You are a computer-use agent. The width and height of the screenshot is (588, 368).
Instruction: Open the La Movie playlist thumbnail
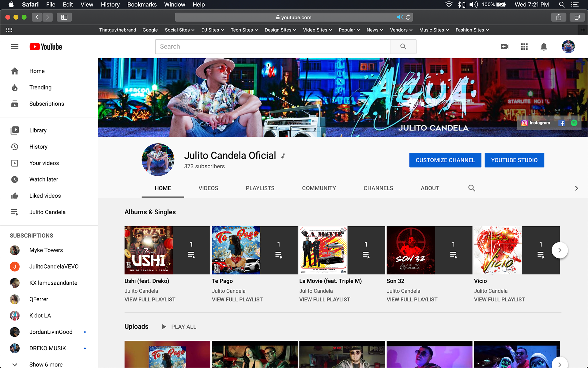pos(342,250)
